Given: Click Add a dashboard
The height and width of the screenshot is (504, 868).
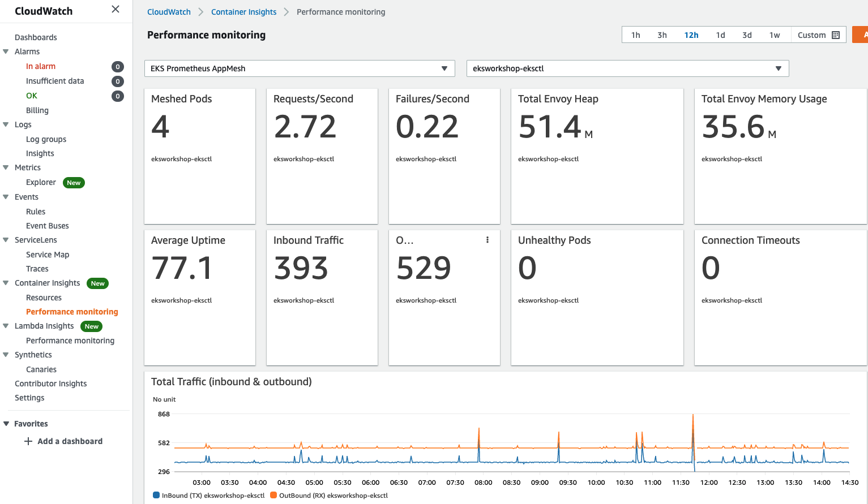Looking at the screenshot, I should (70, 441).
